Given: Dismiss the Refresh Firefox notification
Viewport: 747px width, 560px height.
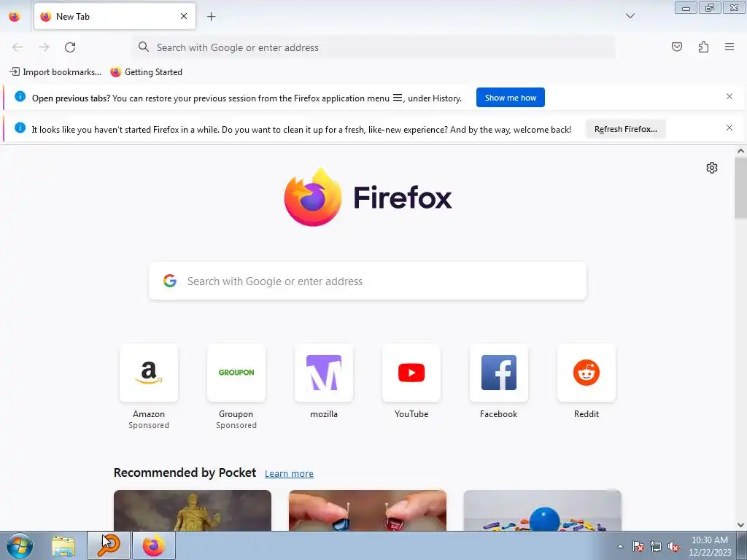Looking at the screenshot, I should (729, 128).
